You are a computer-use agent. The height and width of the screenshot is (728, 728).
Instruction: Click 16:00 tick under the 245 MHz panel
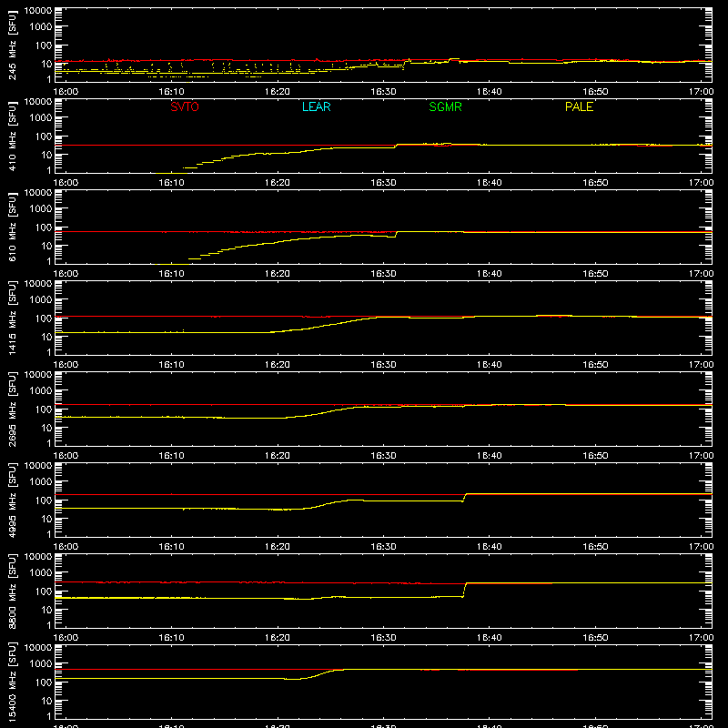point(66,92)
